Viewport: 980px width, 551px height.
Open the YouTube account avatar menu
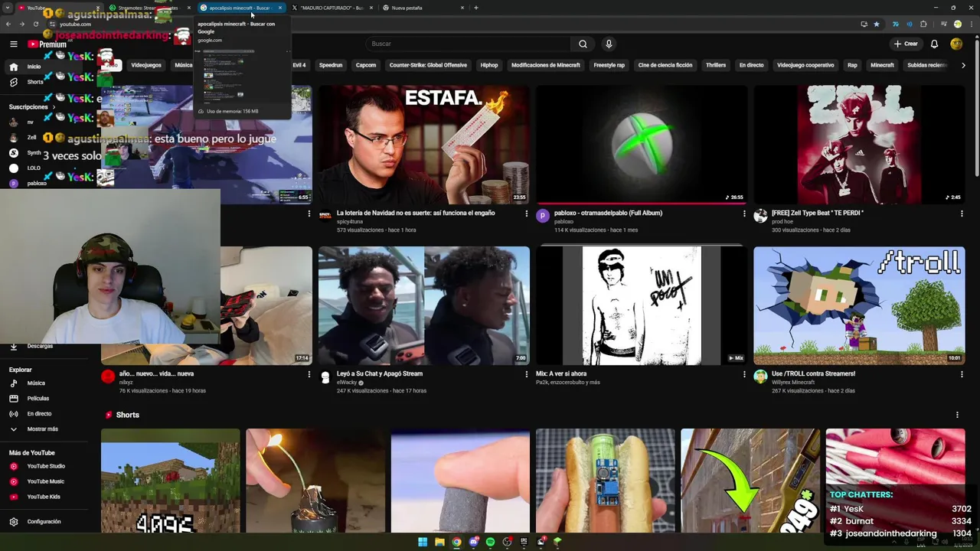(956, 44)
